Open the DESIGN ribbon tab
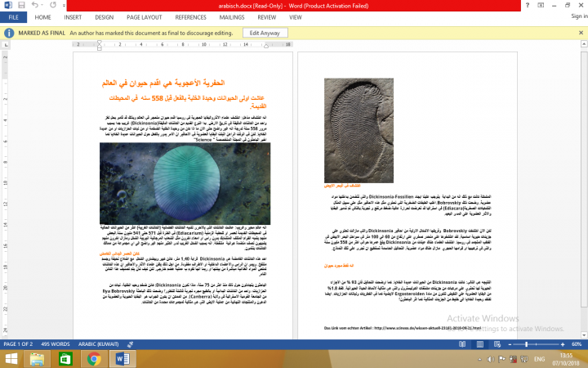 point(105,17)
